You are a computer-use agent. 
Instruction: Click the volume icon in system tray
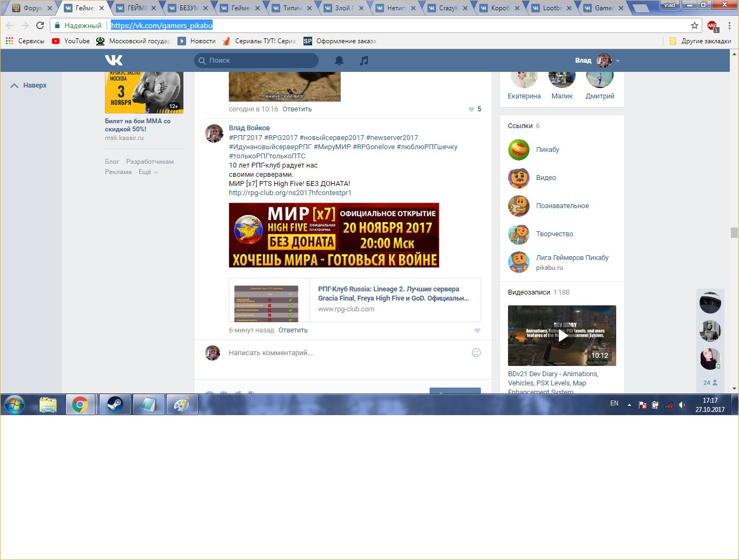click(x=682, y=405)
